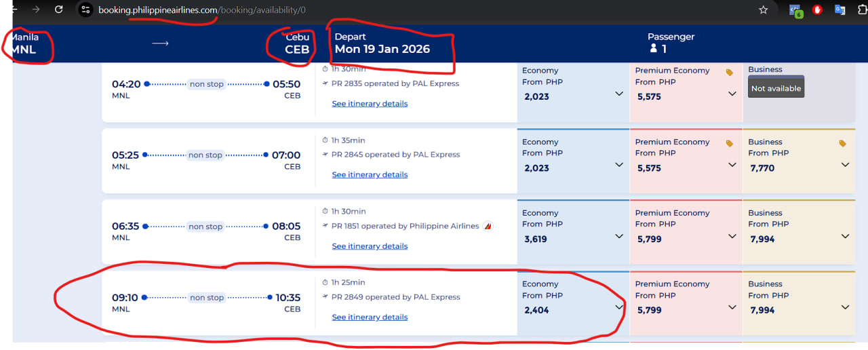Open the translate extension icon in toolbar
868x350 pixels.
coord(840,9)
